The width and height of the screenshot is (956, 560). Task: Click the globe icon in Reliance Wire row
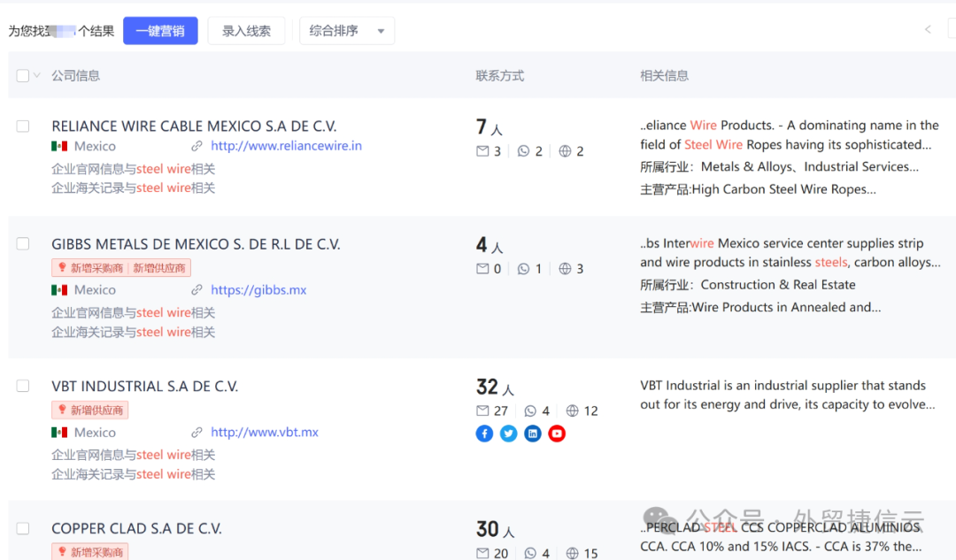(x=565, y=151)
